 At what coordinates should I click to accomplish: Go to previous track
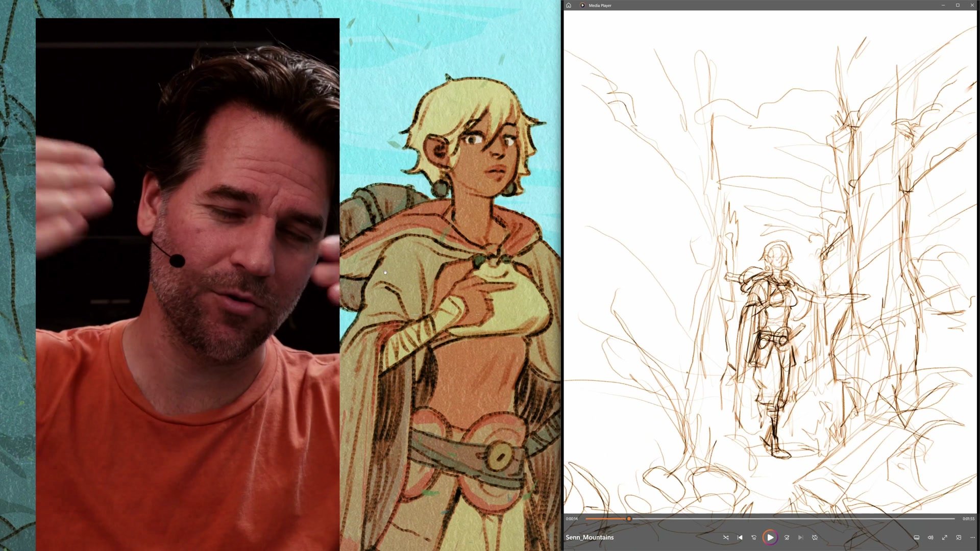point(740,537)
